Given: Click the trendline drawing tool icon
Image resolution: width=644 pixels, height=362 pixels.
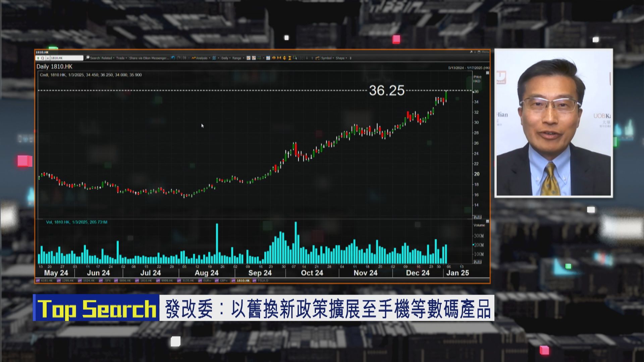Looking at the screenshot, I should pyautogui.click(x=317, y=58).
